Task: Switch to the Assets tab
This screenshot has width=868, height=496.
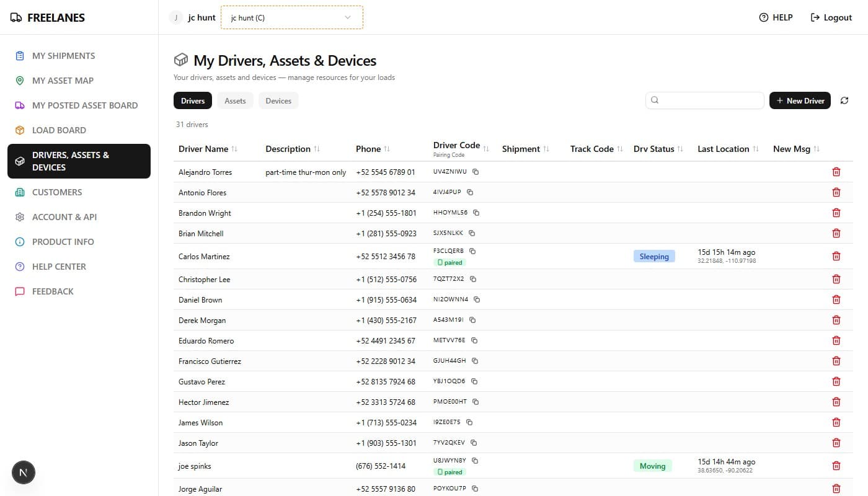Action: (x=235, y=100)
